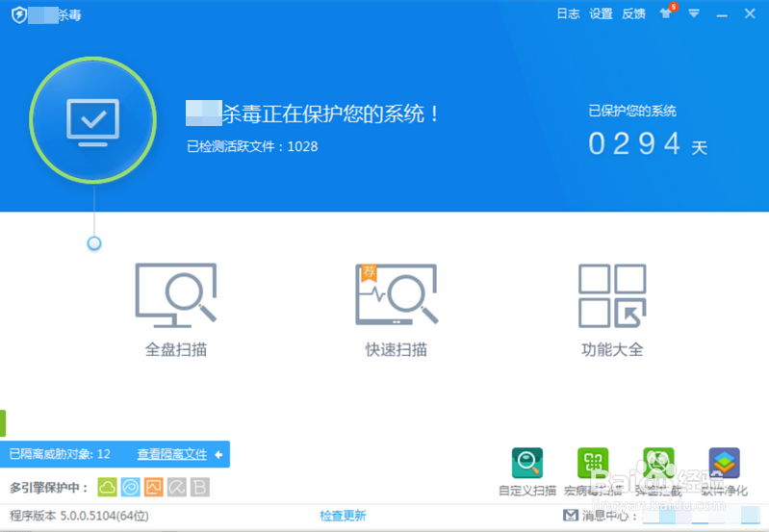Click 检查更新 check update link
The width and height of the screenshot is (769, 532).
pyautogui.click(x=343, y=516)
